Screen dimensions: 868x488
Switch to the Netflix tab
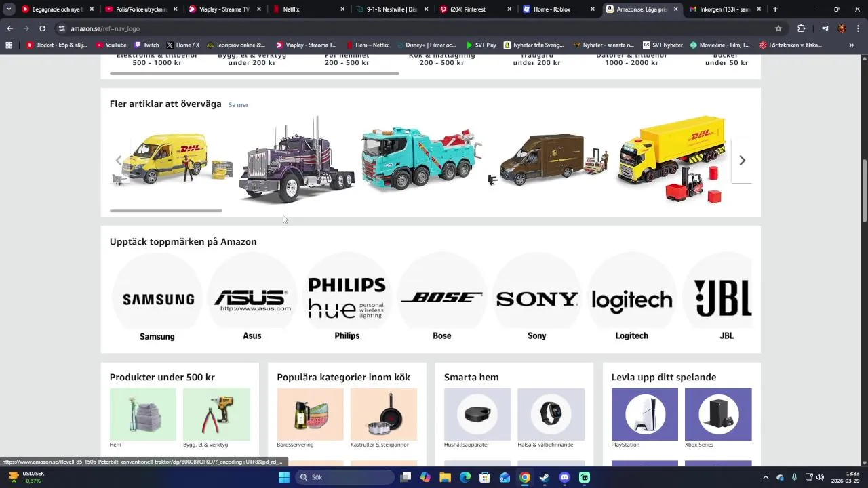coord(309,9)
